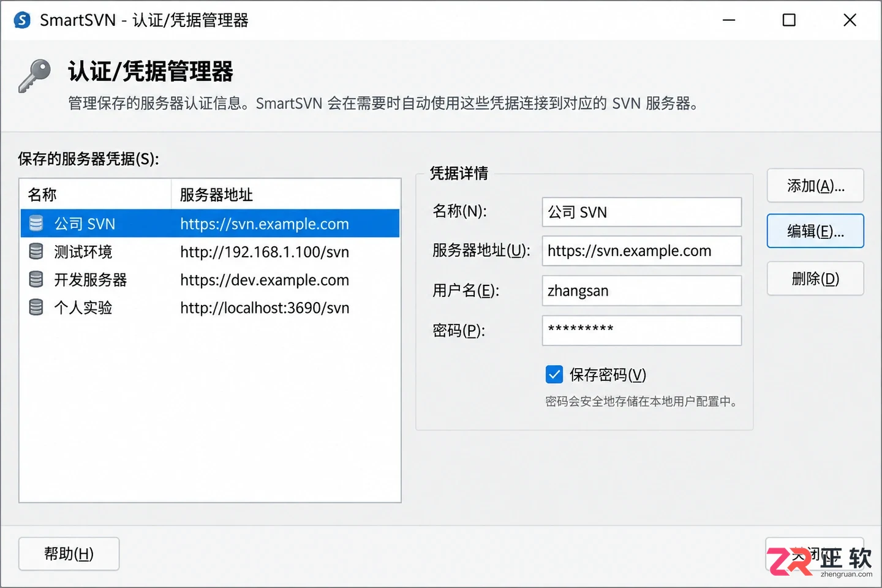The image size is (882, 588).
Task: Click the 服务器地址 column header
Action: 285,195
